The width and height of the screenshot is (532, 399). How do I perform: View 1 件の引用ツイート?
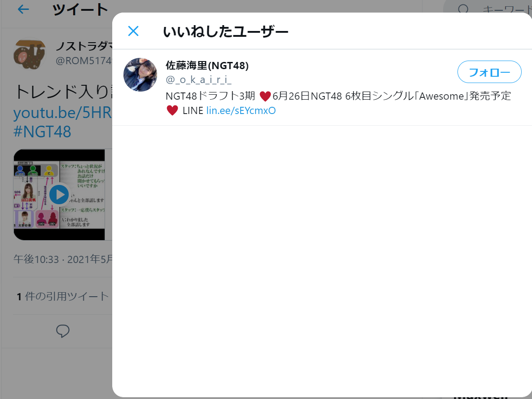click(63, 296)
